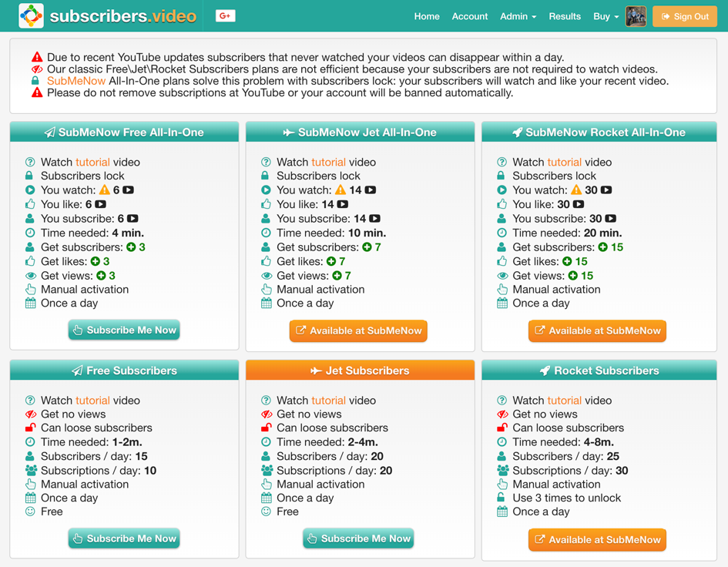Open tutorial link in Jet Subscribers card
This screenshot has height=567, width=728.
(329, 401)
